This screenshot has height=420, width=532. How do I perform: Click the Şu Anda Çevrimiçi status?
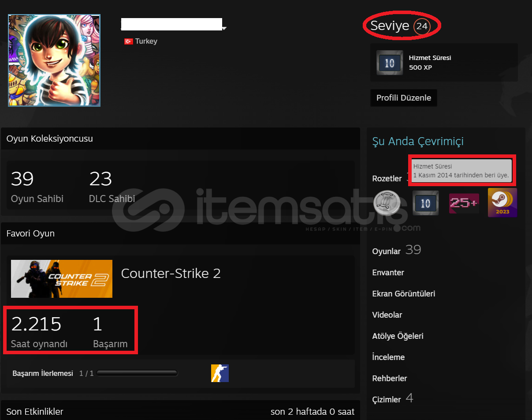point(418,142)
